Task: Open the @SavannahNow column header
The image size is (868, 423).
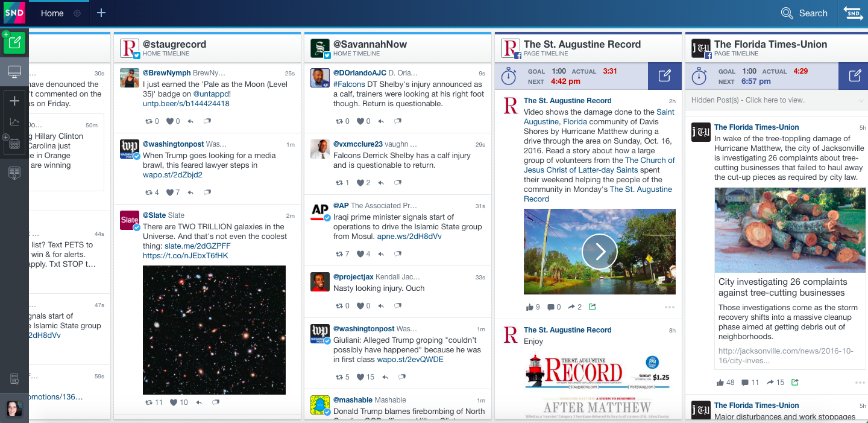Action: point(370,44)
